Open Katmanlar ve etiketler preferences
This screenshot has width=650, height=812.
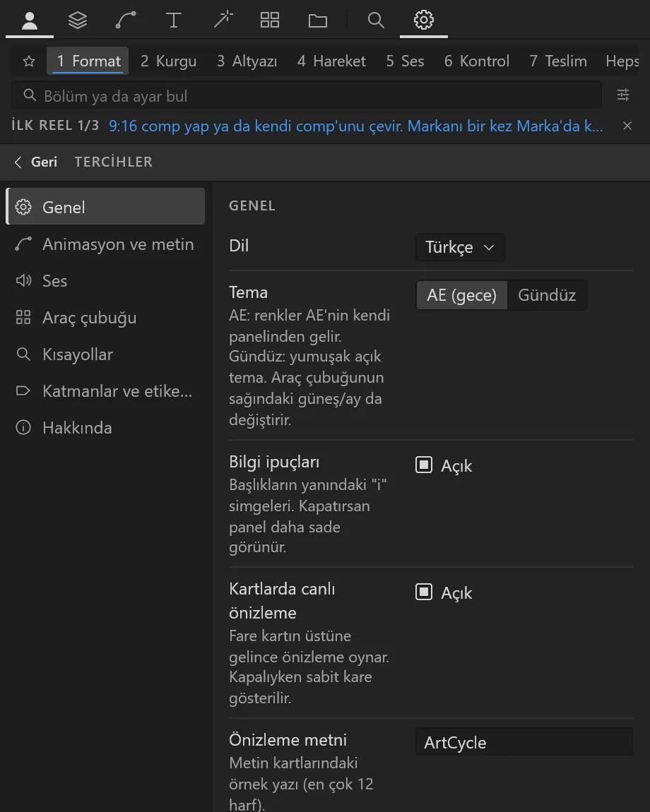106,391
